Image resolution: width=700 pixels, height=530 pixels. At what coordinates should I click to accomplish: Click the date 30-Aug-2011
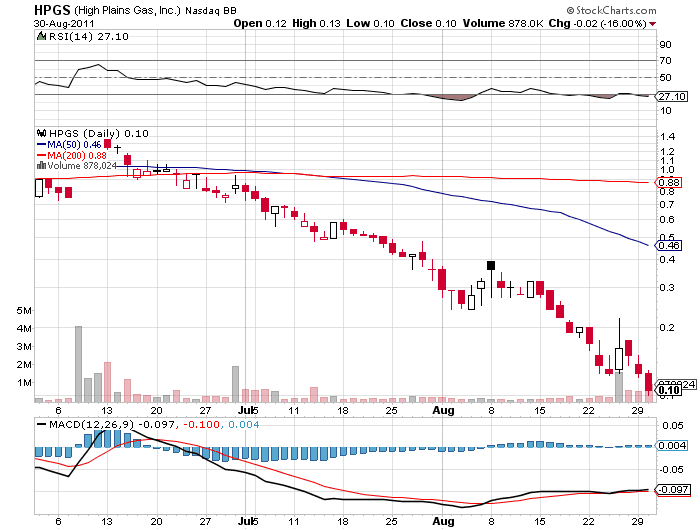click(64, 24)
